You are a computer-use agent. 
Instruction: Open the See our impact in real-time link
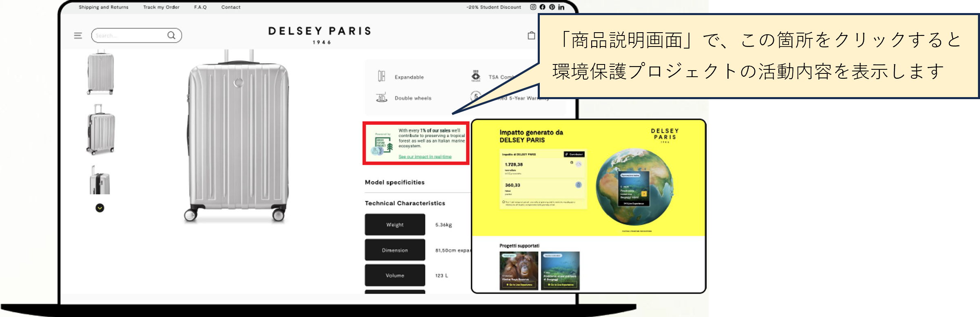tap(425, 157)
